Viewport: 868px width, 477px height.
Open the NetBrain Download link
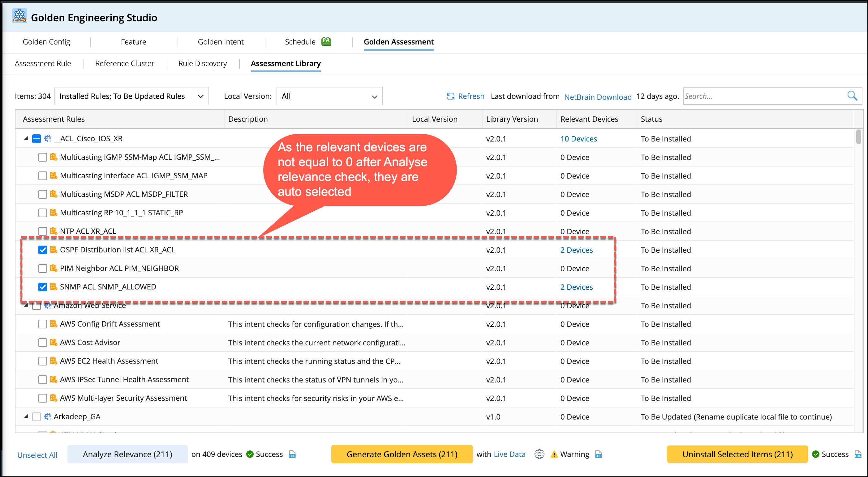[x=597, y=97]
